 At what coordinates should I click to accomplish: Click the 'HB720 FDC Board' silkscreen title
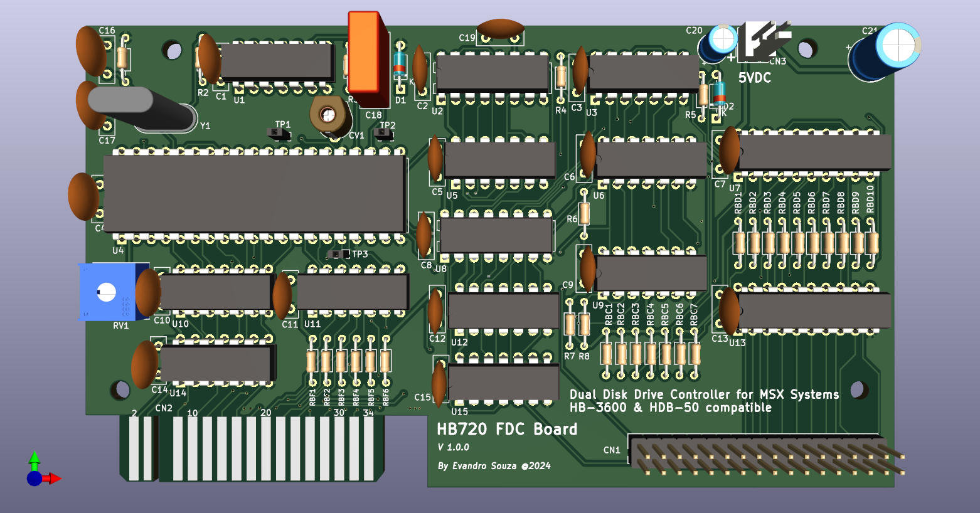[x=507, y=430]
